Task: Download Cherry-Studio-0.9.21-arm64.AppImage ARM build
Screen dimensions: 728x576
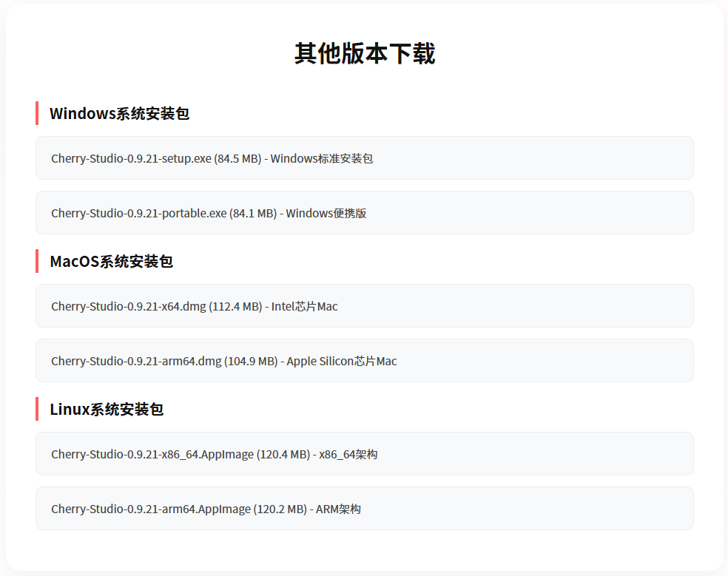Action: coord(365,508)
